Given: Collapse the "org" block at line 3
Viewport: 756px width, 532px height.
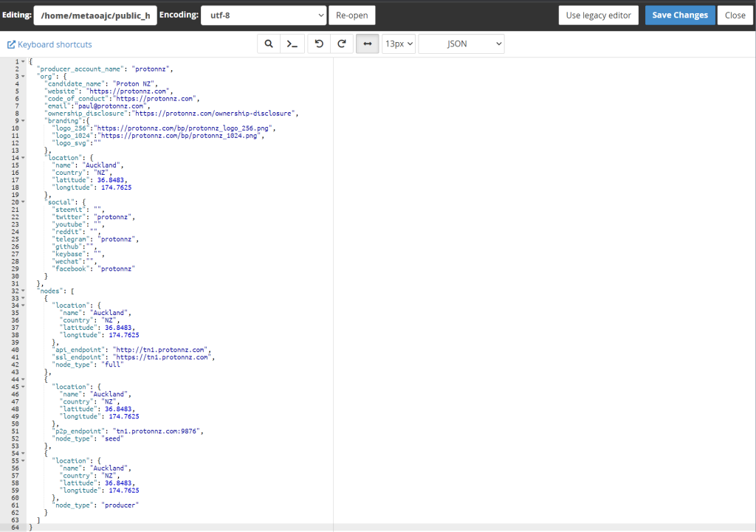Looking at the screenshot, I should click(23, 76).
